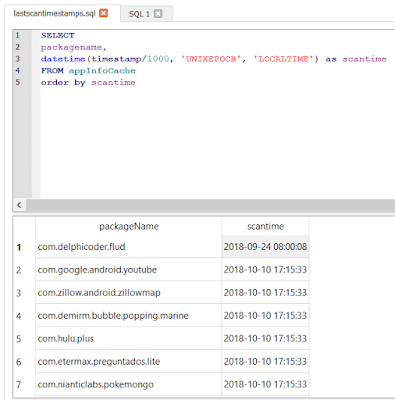This screenshot has width=395, height=400.
Task: Click the scantime cell for com.zillow.android.zillowmap
Action: click(x=265, y=293)
